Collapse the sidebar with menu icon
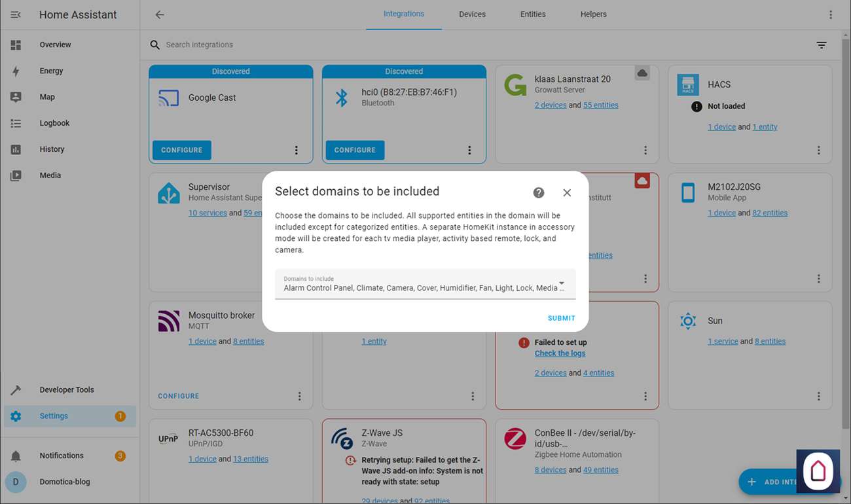This screenshot has width=851, height=504. coord(16,14)
